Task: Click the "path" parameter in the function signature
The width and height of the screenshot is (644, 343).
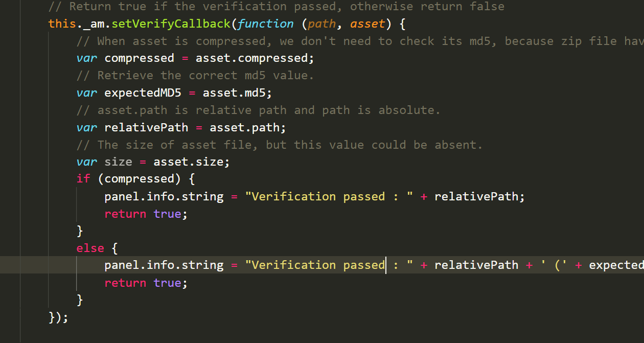Action: 321,24
